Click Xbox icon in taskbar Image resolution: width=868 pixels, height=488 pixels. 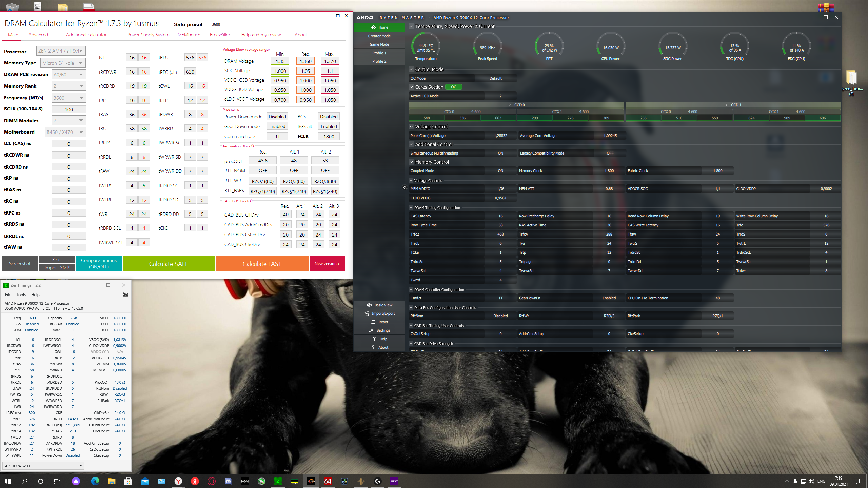click(261, 481)
